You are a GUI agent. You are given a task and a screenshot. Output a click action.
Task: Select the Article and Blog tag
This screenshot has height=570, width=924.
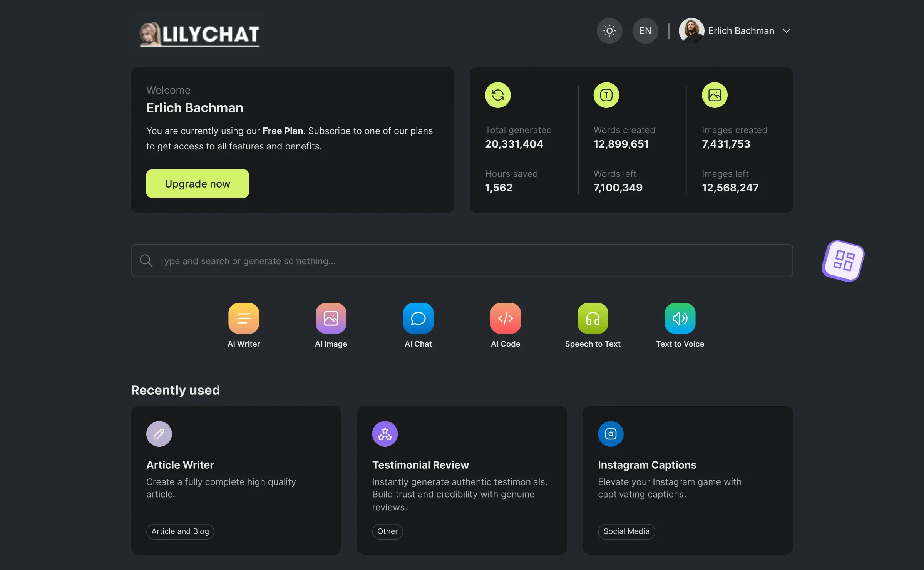179,531
